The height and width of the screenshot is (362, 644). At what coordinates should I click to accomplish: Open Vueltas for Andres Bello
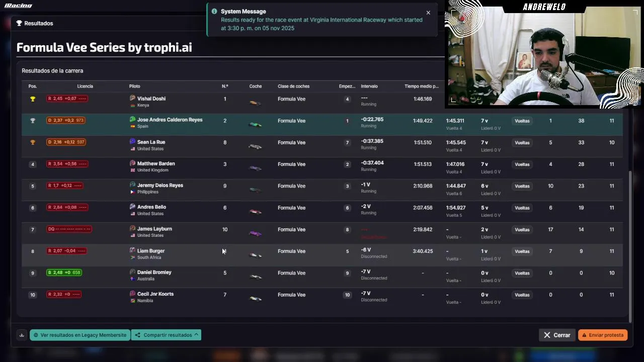[x=522, y=208]
